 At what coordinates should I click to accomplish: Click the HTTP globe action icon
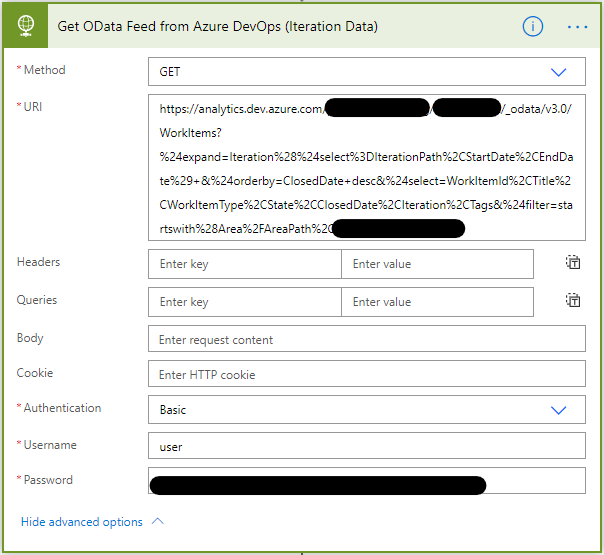pos(25,26)
